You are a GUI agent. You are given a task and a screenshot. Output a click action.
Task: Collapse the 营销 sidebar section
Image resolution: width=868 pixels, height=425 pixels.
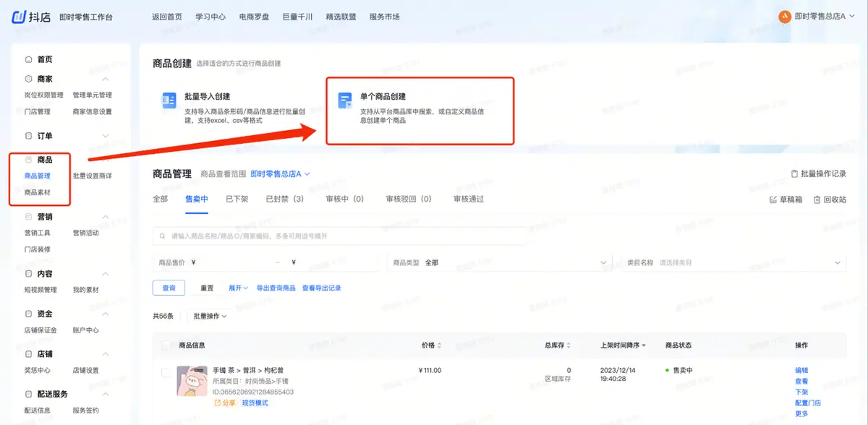coord(106,216)
